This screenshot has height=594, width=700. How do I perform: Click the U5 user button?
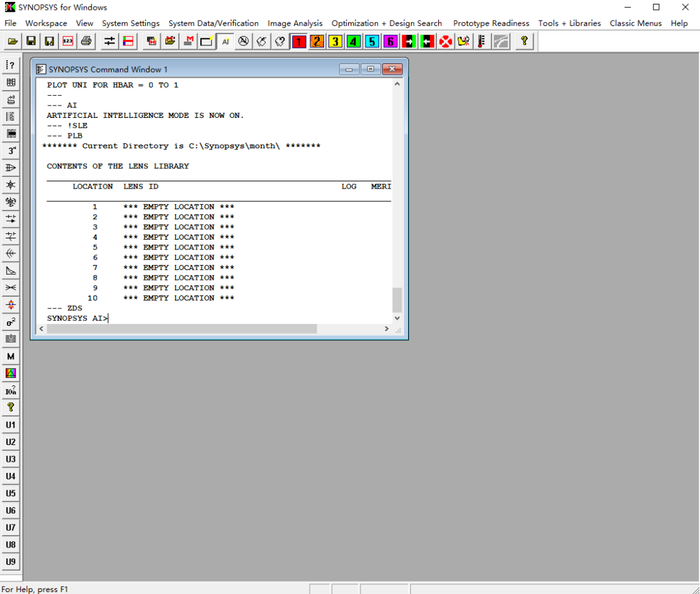pos(11,493)
